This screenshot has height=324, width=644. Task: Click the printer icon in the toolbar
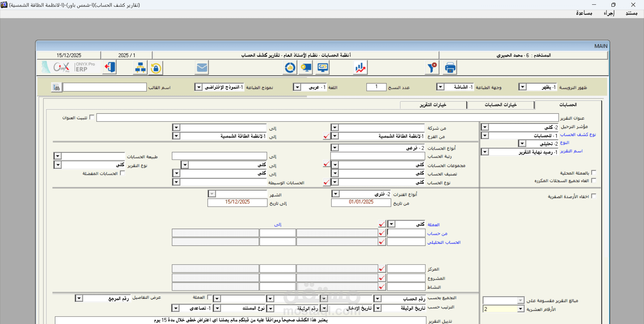(450, 68)
